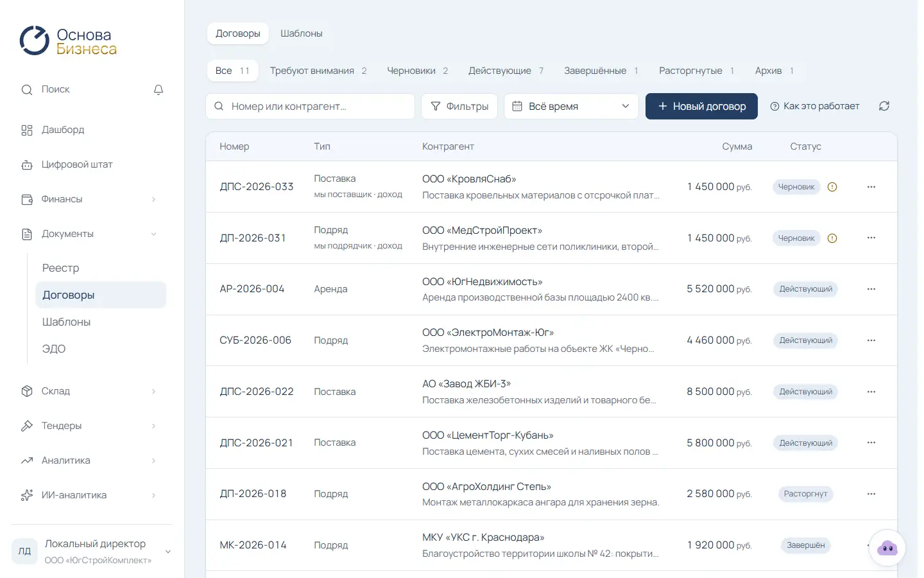Image resolution: width=924 pixels, height=578 pixels.
Task: Show Завершённые contracts tab
Action: coord(601,71)
